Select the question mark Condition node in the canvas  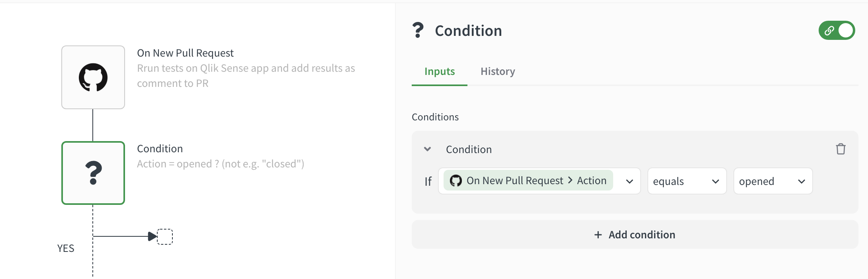93,173
